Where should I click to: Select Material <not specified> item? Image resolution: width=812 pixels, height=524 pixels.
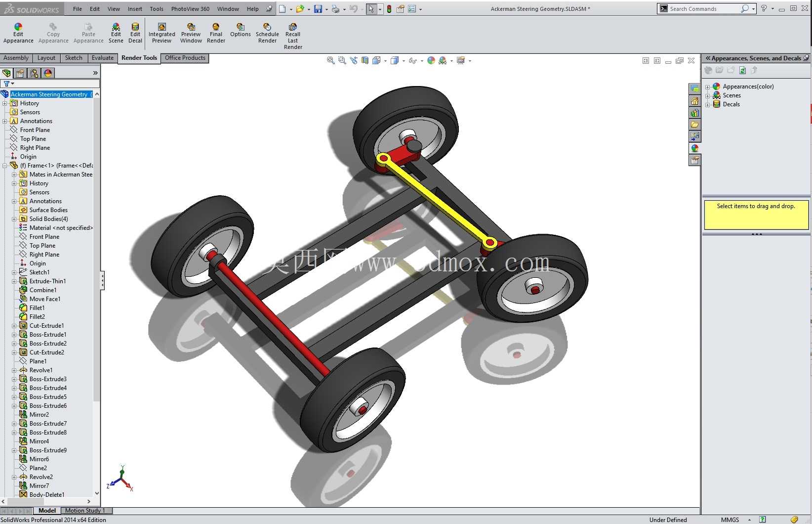pos(61,228)
